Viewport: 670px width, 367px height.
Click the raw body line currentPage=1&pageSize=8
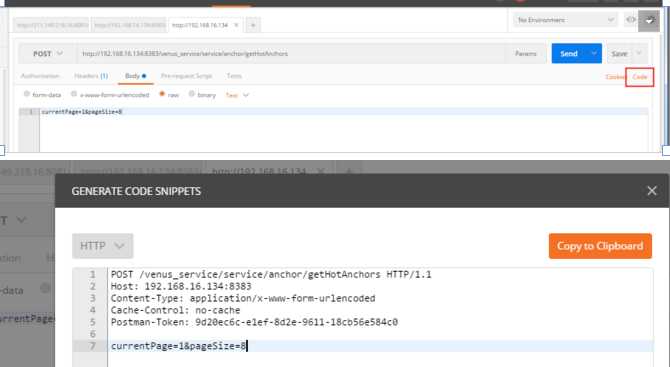(344, 112)
